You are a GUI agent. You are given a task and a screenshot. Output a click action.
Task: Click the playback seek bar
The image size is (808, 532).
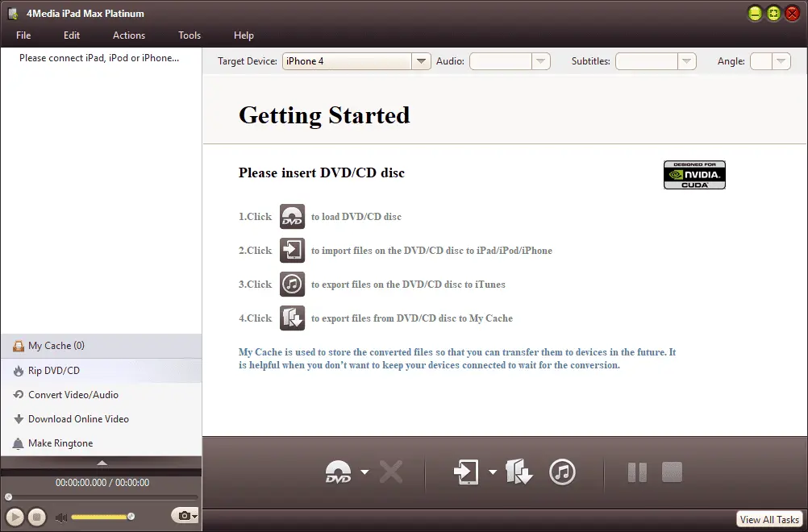point(102,497)
